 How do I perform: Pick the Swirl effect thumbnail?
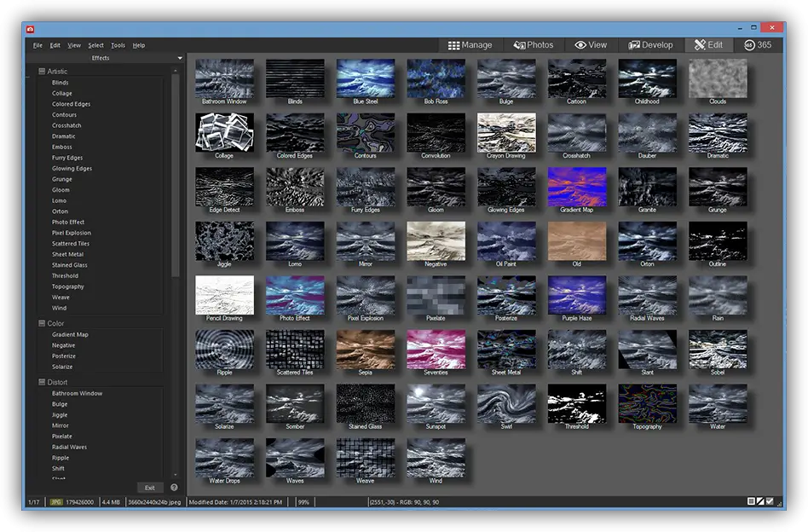pos(506,403)
